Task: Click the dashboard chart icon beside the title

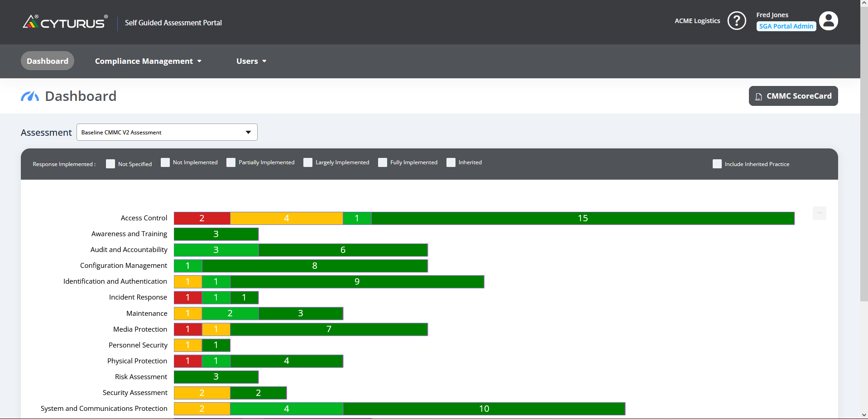Action: [29, 96]
